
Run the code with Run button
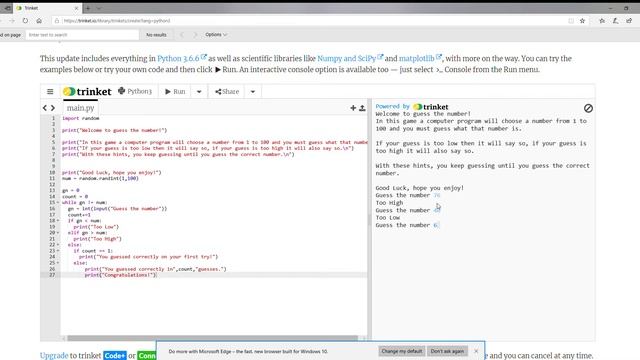tap(175, 91)
